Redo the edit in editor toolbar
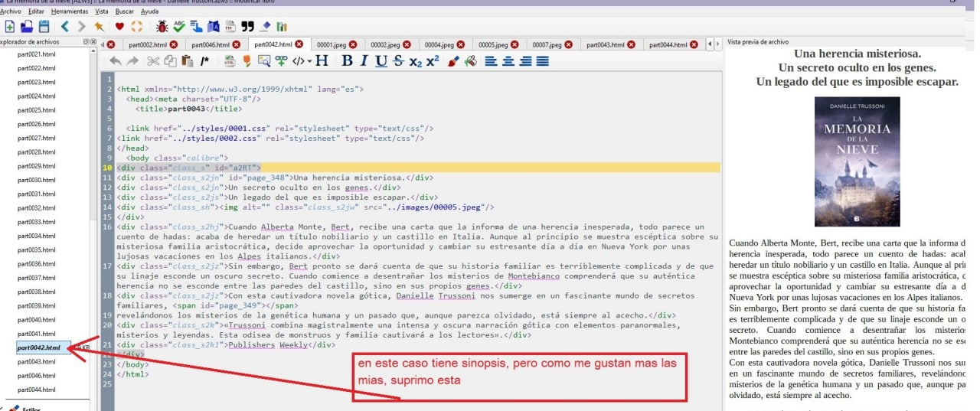 [132, 61]
